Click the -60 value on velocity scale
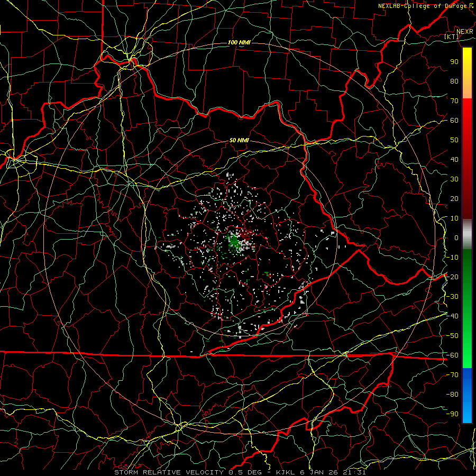The image size is (476, 476). (452, 355)
